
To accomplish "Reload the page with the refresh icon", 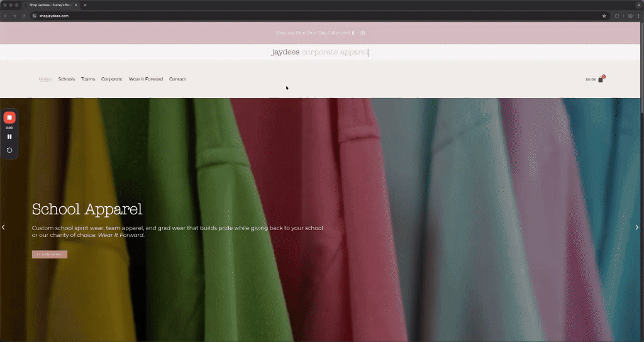I will point(23,16).
